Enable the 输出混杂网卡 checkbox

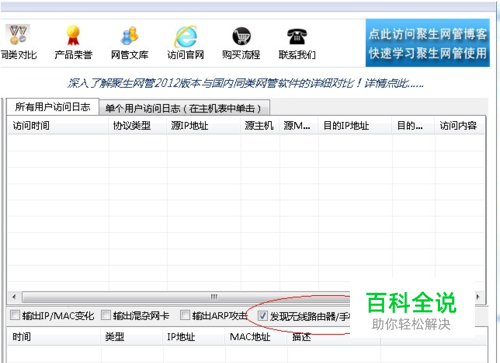[106, 315]
